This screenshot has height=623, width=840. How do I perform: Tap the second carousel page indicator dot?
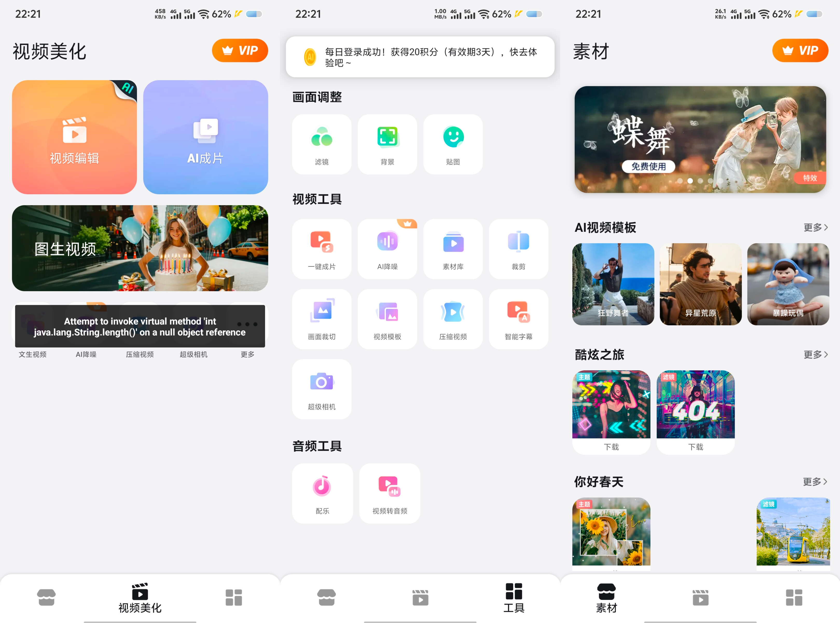pyautogui.click(x=690, y=181)
